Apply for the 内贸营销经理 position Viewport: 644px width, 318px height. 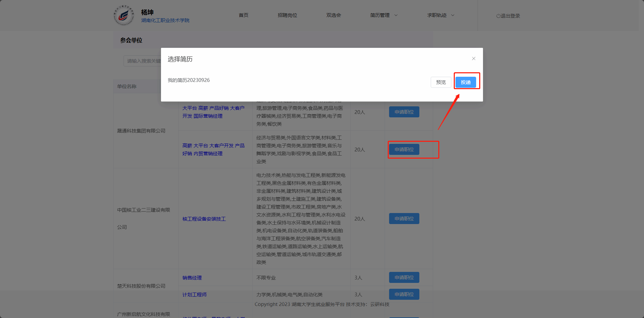click(404, 149)
